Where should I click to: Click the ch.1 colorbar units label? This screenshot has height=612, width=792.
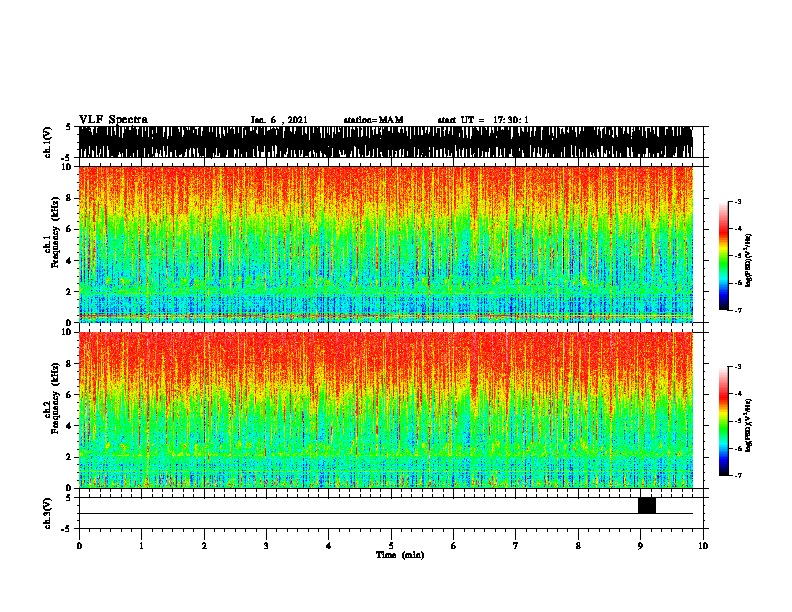click(x=749, y=260)
